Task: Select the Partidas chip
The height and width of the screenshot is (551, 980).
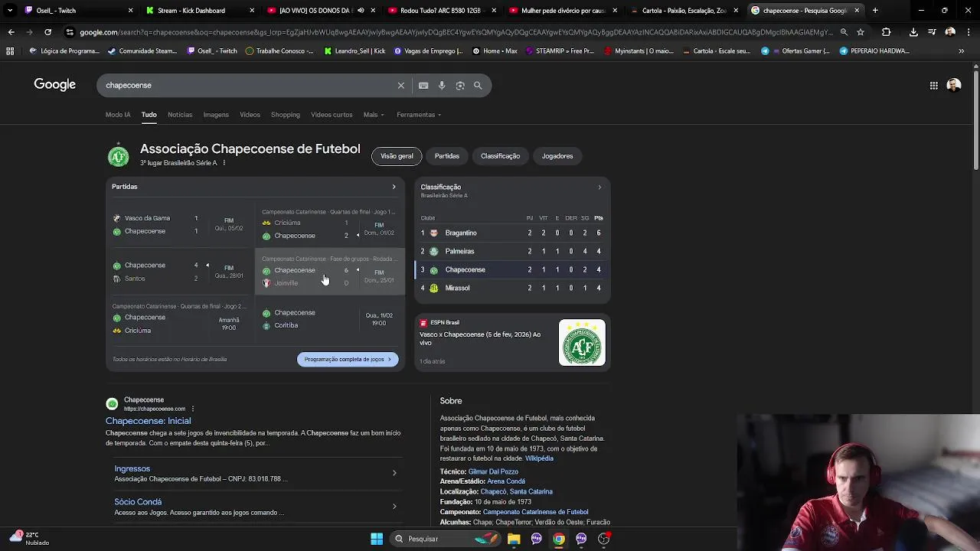Action: coord(447,156)
